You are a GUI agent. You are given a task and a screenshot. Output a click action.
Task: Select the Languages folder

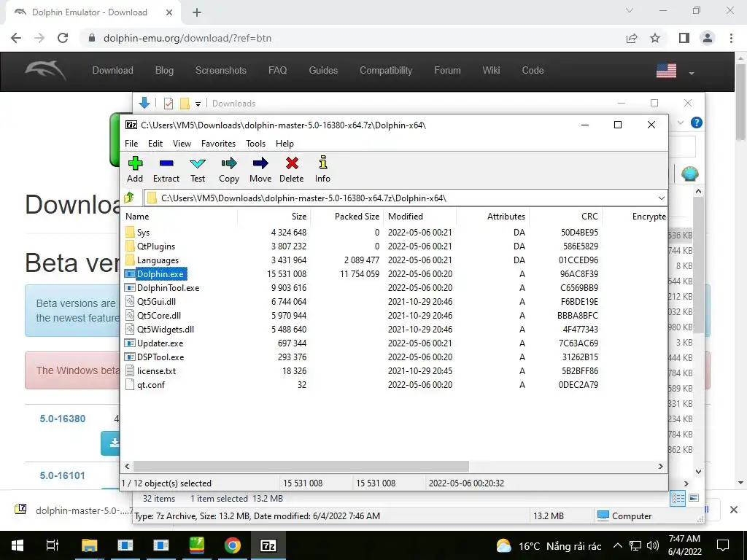click(158, 260)
